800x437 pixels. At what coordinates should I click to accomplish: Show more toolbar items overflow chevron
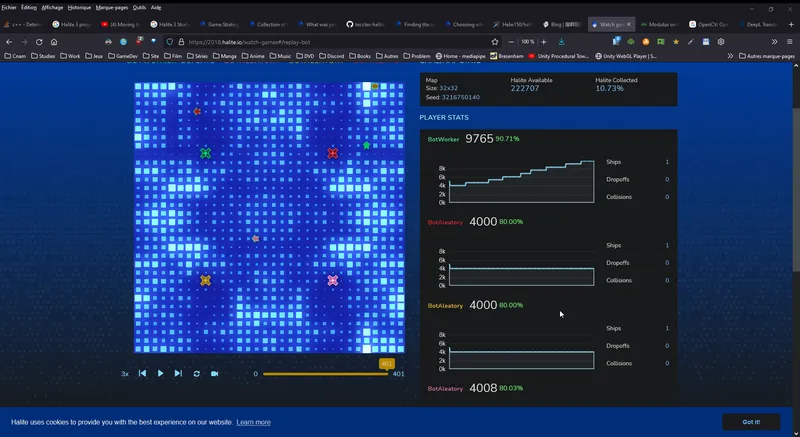coord(774,42)
